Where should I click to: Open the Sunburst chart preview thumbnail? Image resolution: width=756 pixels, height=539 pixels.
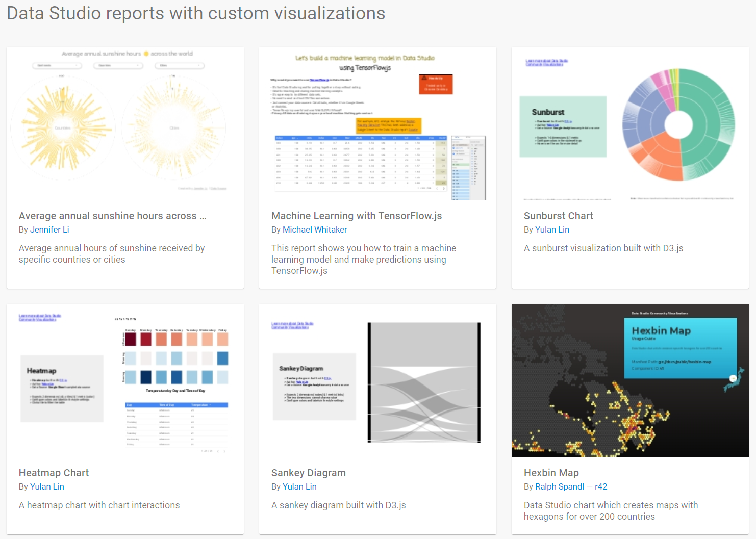[x=630, y=123]
